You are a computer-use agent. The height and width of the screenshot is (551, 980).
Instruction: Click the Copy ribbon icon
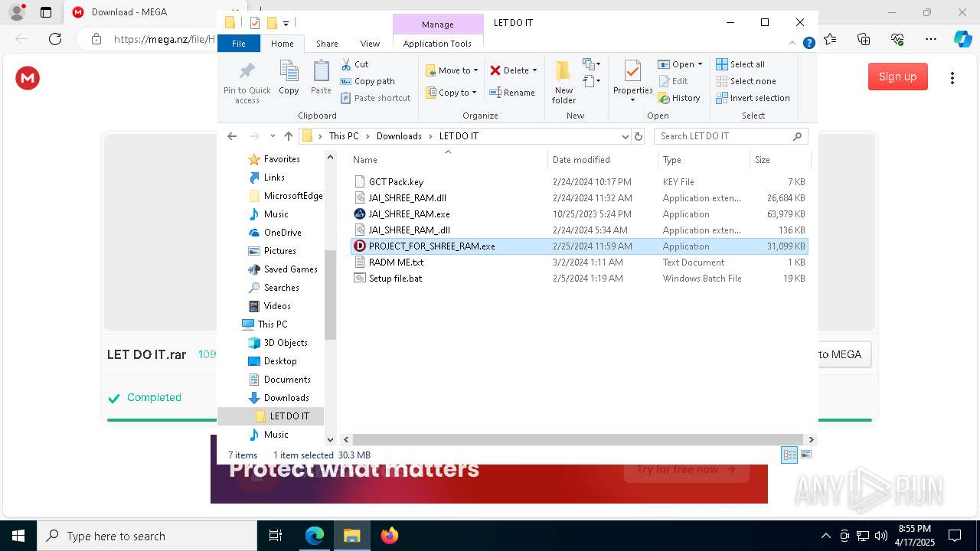click(x=289, y=72)
